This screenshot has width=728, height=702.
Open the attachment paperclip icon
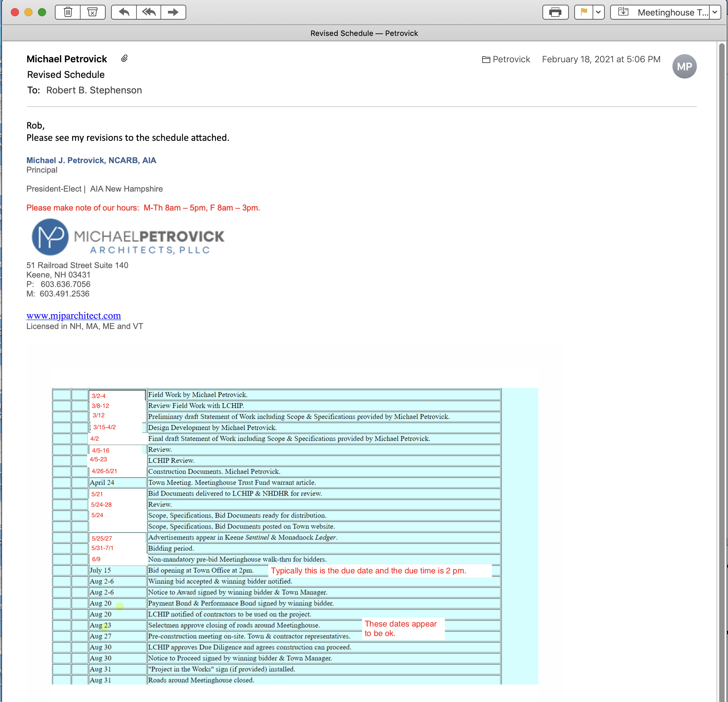click(x=124, y=59)
